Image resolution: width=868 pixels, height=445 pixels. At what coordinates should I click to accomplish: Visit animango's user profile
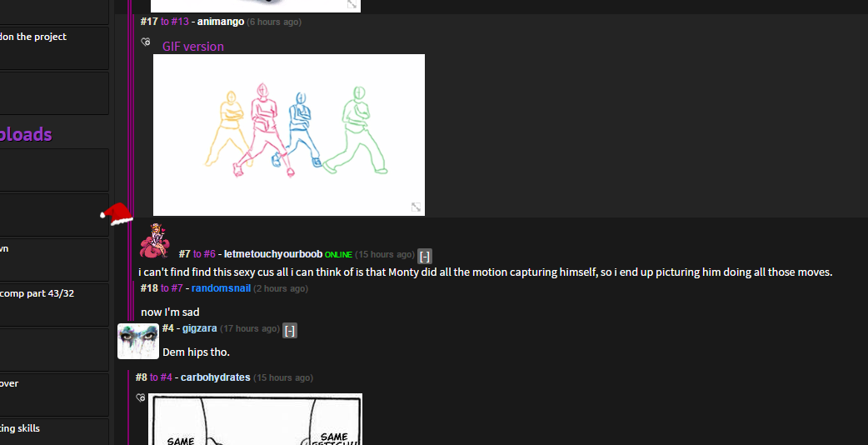pos(220,22)
